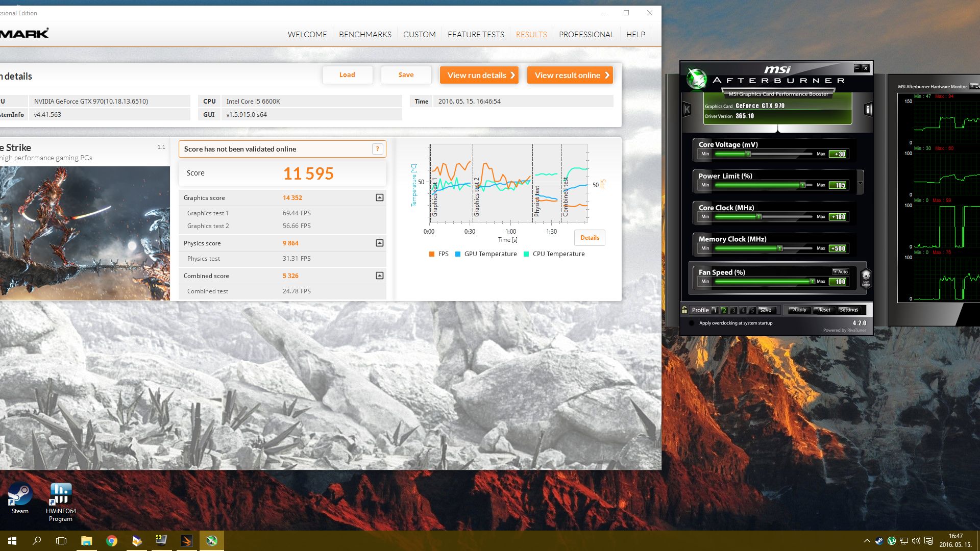980x551 pixels.
Task: Click the Load result button
Action: tap(347, 75)
